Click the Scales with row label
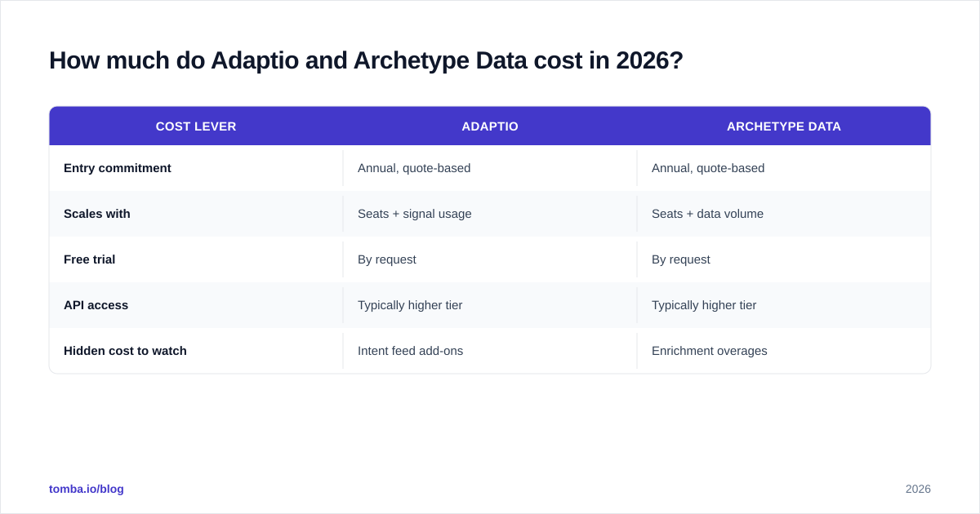Screen dimensions: 980x514 97,214
